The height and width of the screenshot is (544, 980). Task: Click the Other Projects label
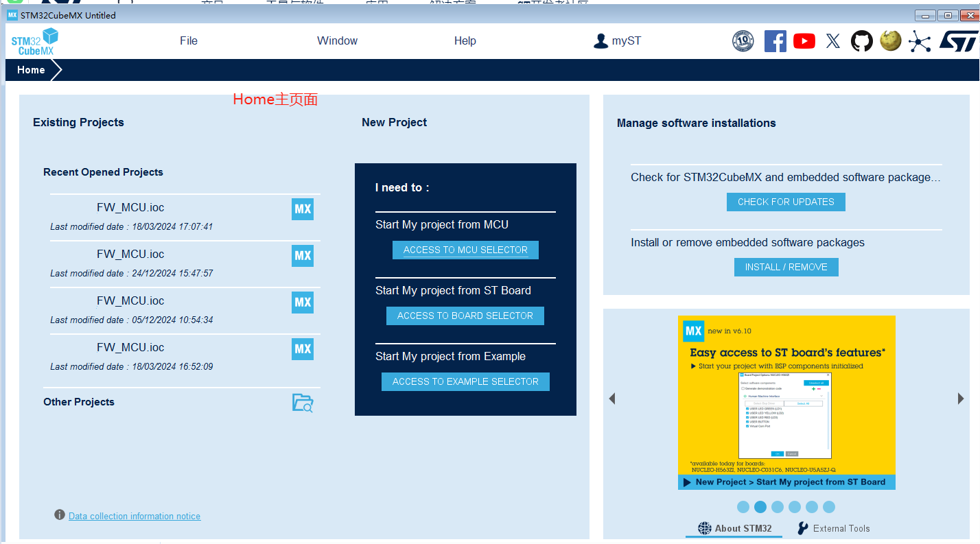point(79,402)
